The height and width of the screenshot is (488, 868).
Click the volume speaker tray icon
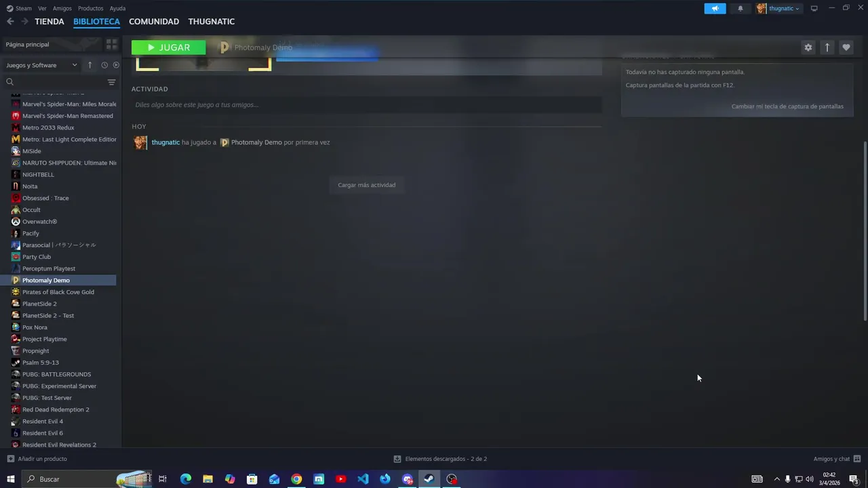click(809, 479)
